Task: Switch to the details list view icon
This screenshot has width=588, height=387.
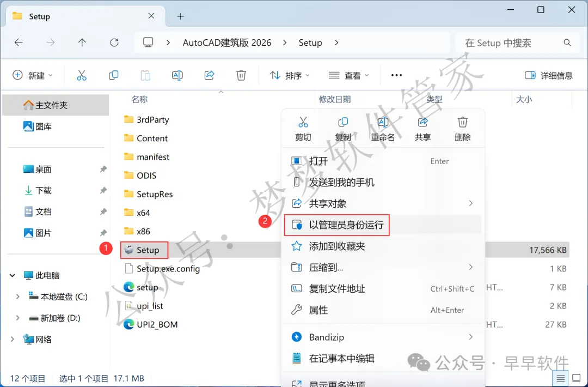Action: tap(561, 378)
